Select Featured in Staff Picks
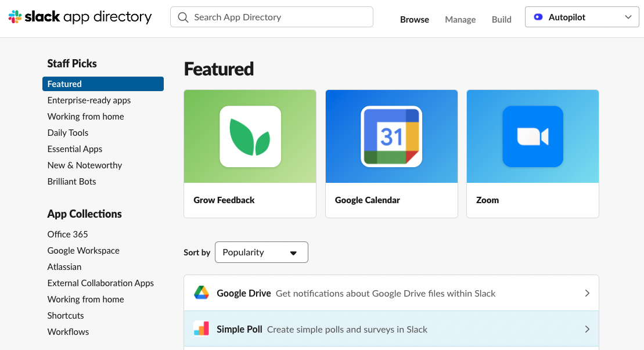Image resolution: width=644 pixels, height=350 pixels. [103, 84]
